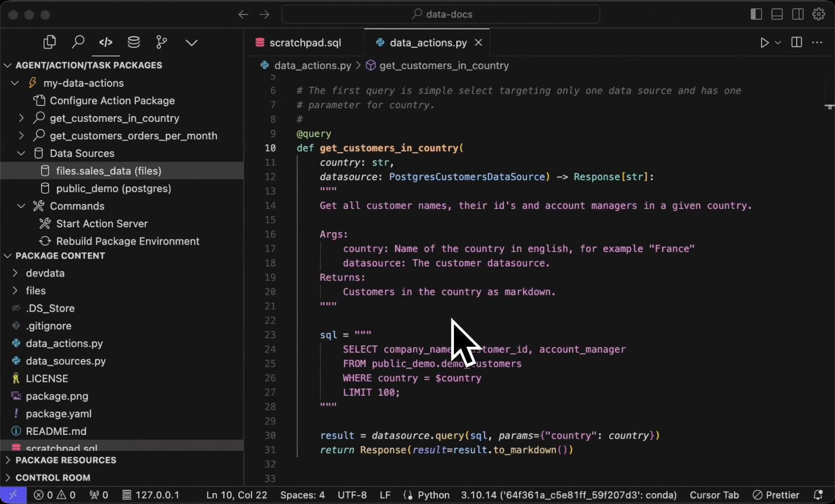
Task: Click get_customers_in_country breadcrumb symbol
Action: (x=444, y=65)
